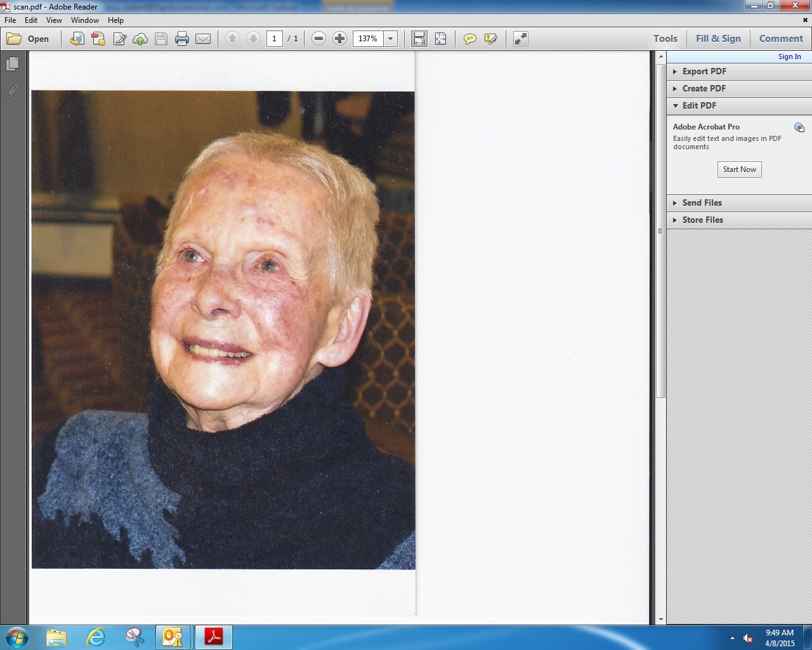Select the highlight text tool
Viewport: 812px width, 650px height.
coord(490,39)
